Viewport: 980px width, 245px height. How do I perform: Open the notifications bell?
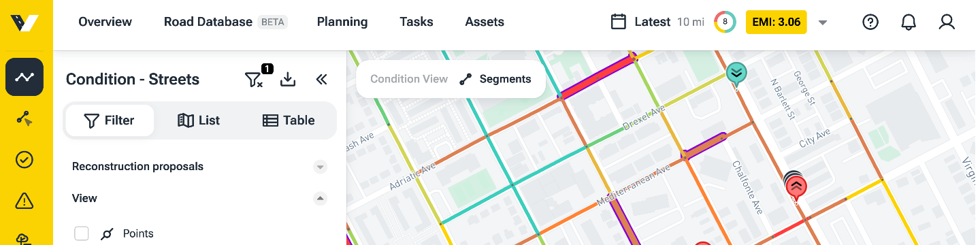[x=909, y=22]
